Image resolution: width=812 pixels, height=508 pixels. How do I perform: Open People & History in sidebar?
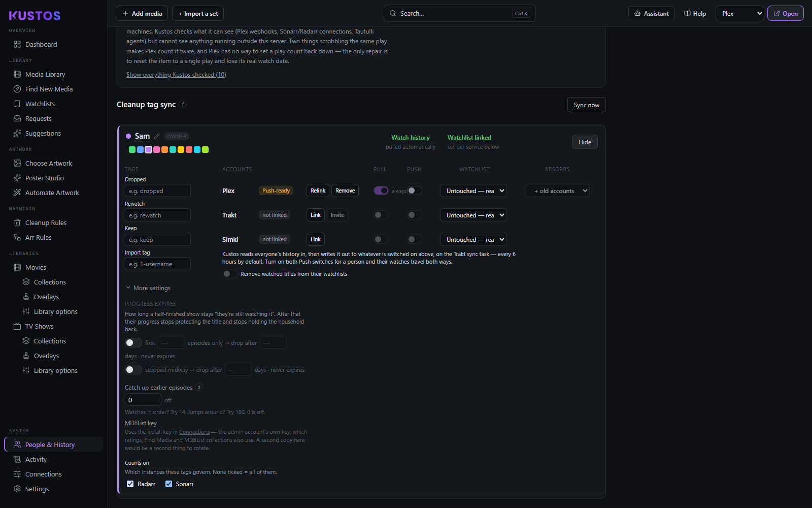tap(54, 444)
